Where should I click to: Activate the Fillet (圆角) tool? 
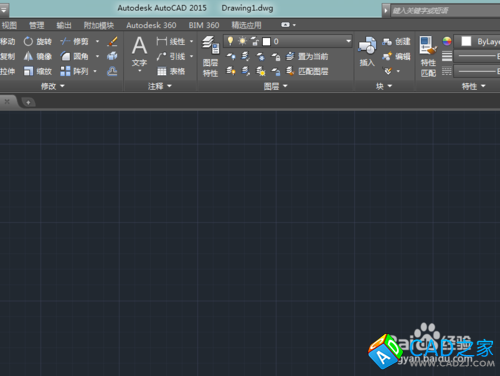(x=75, y=56)
